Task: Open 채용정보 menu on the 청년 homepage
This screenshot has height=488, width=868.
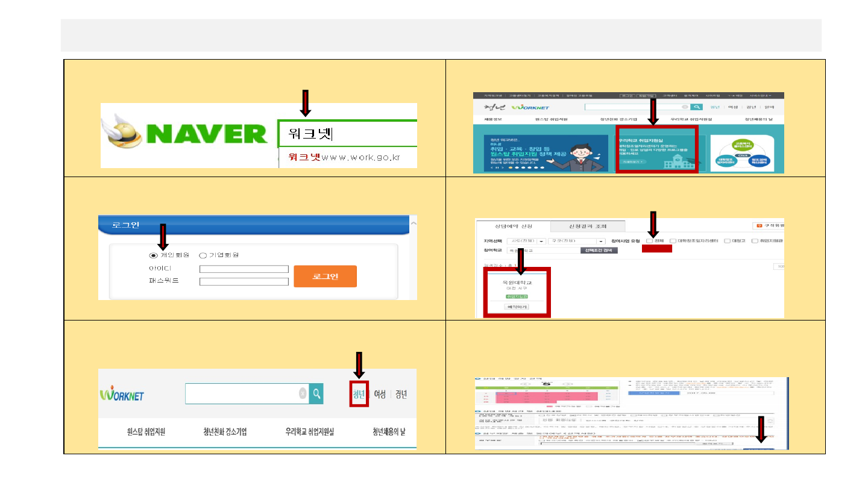Action: (493, 119)
